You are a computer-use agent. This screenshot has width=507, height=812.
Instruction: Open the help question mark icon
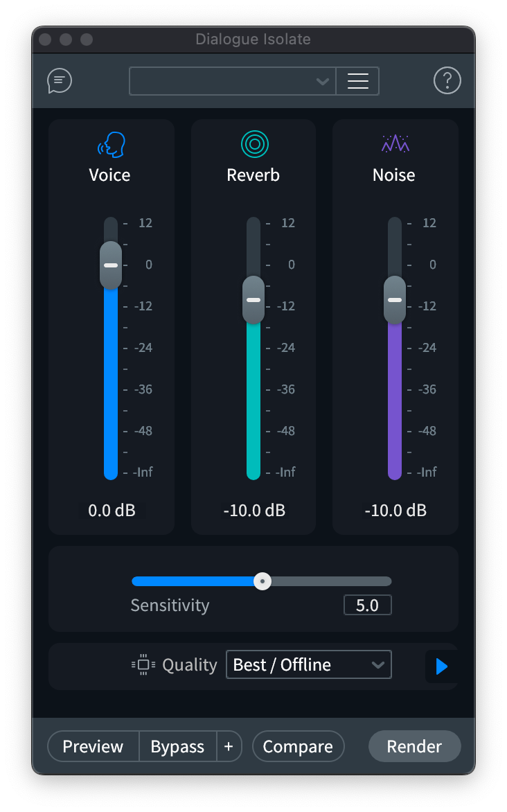(447, 81)
